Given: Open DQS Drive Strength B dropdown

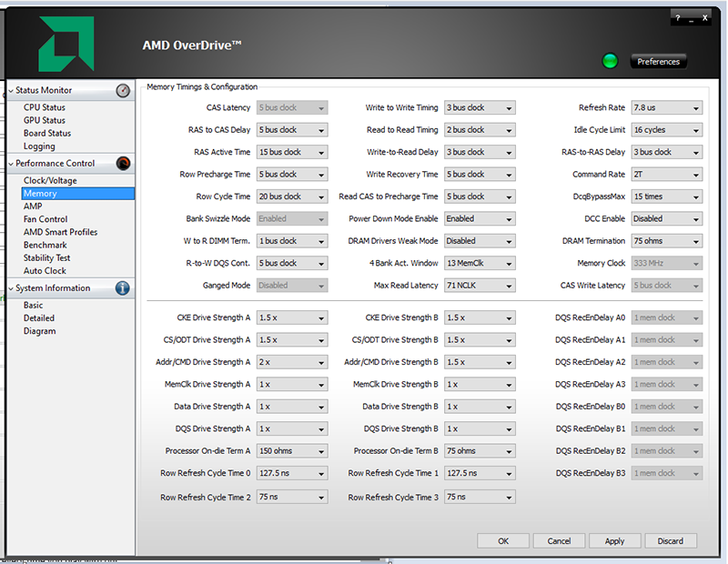Looking at the screenshot, I should click(480, 429).
